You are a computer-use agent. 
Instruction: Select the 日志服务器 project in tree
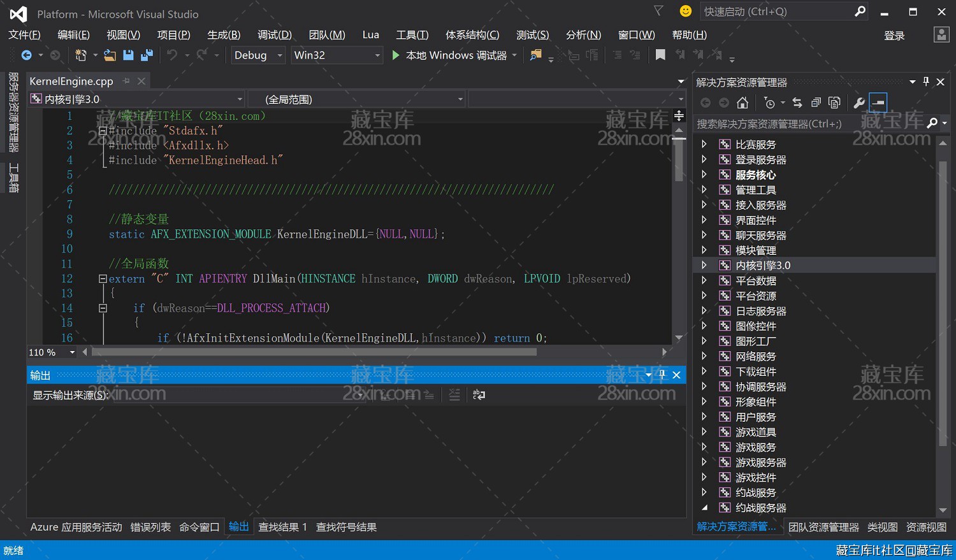[760, 311]
